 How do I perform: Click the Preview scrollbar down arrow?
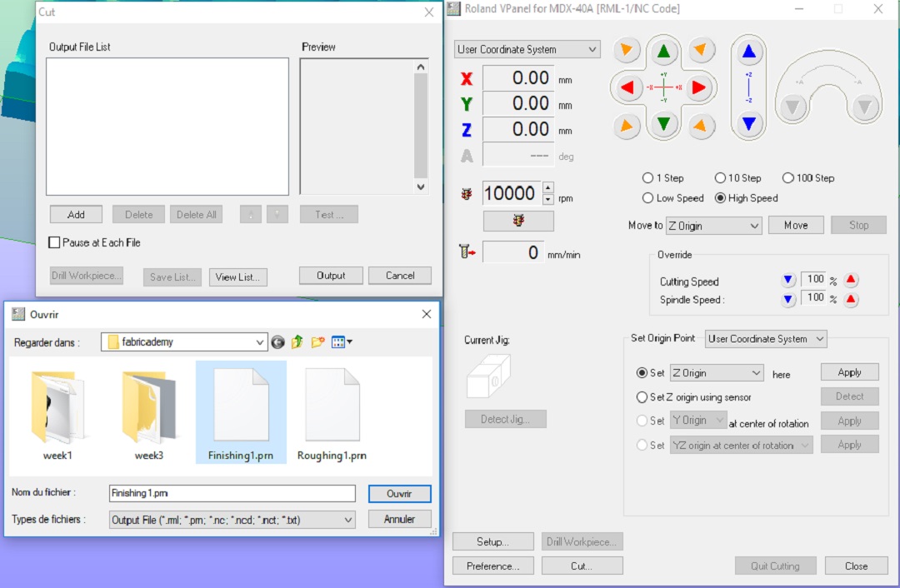click(421, 187)
